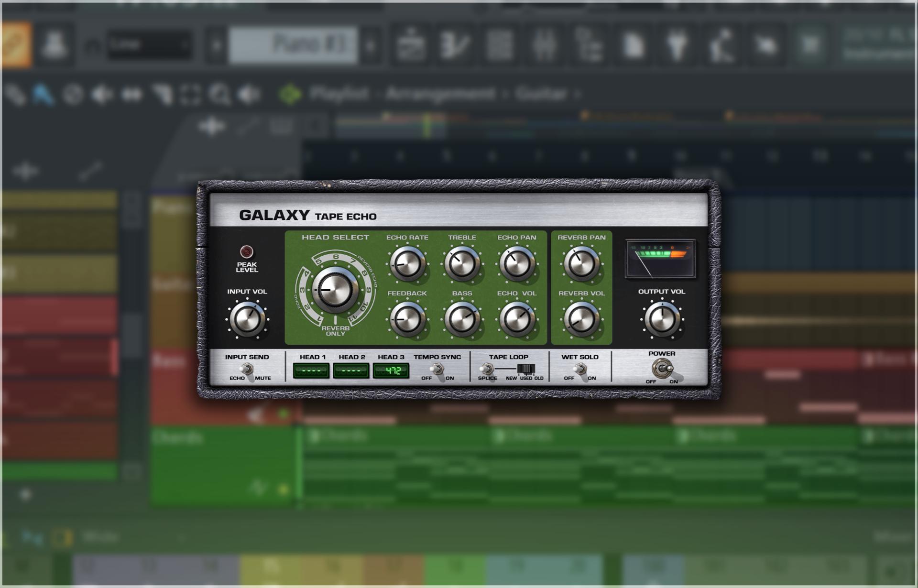Image resolution: width=918 pixels, height=588 pixels.
Task: Toggle the Tempo Sync switch
Action: [437, 370]
